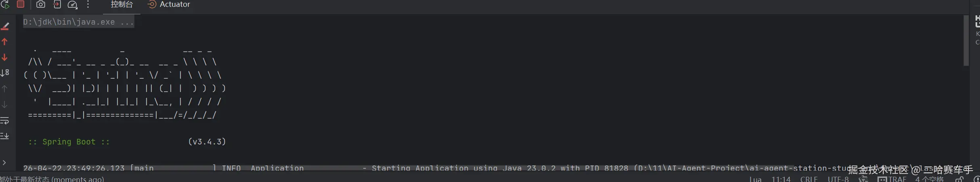Stop the running application
The height and width of the screenshot is (182, 980).
[x=21, y=4]
